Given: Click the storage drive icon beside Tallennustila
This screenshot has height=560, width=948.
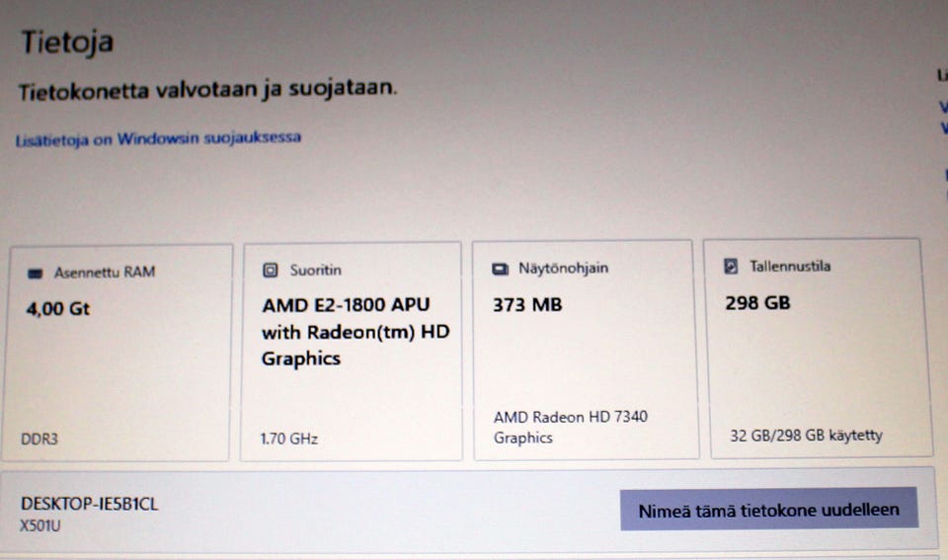Looking at the screenshot, I should 731,266.
